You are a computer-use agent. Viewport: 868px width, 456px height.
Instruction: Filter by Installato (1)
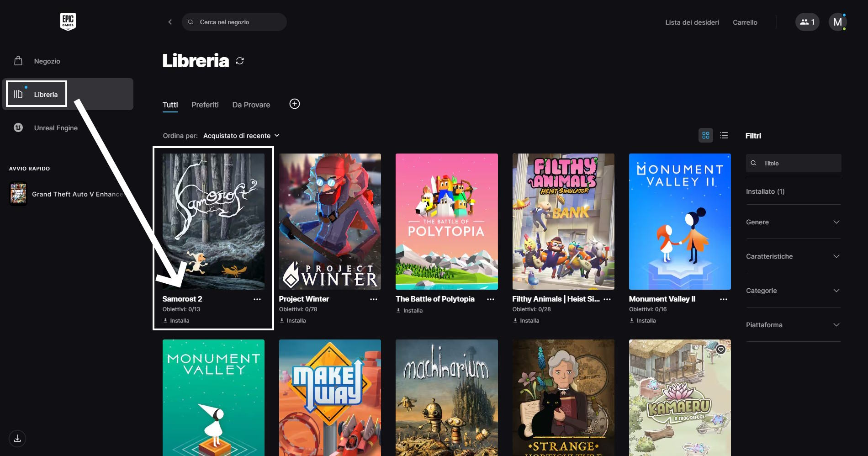point(765,191)
